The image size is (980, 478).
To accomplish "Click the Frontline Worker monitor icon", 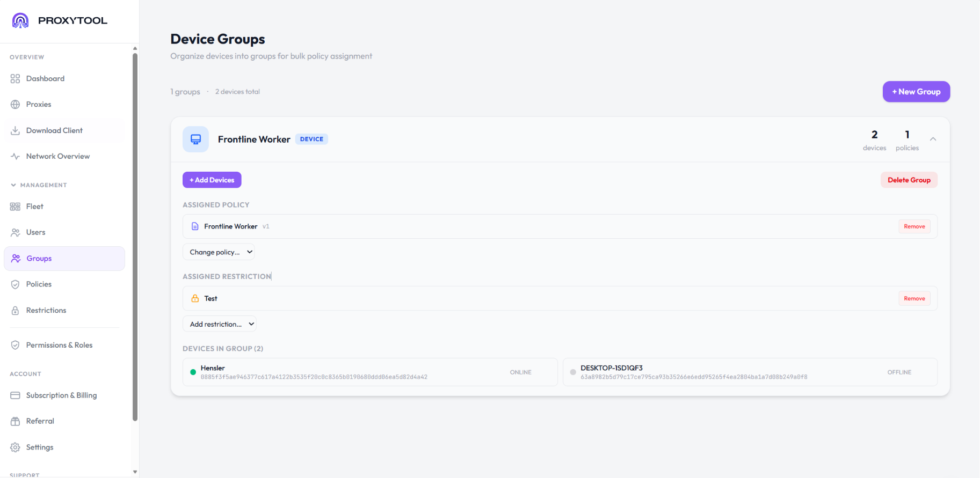I will [x=195, y=139].
